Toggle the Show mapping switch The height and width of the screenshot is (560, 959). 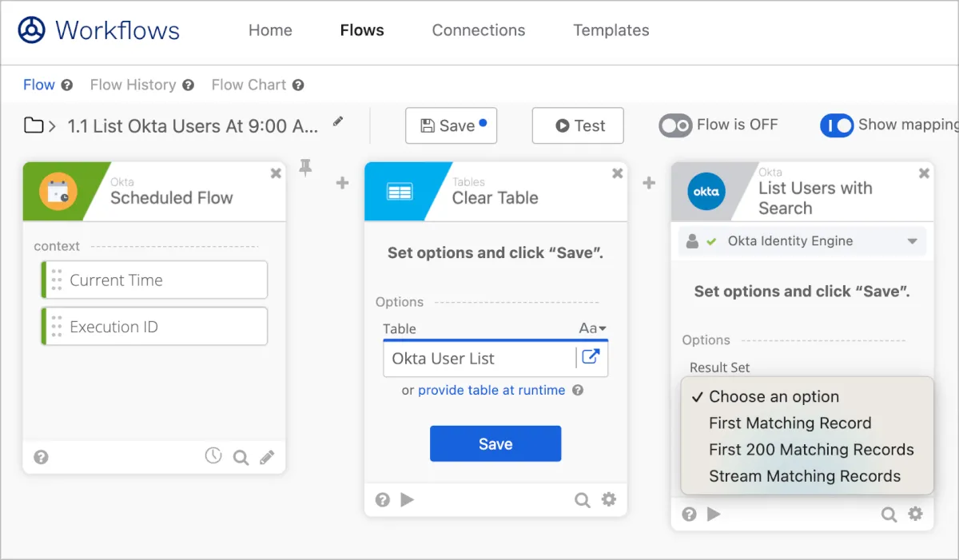[837, 125]
